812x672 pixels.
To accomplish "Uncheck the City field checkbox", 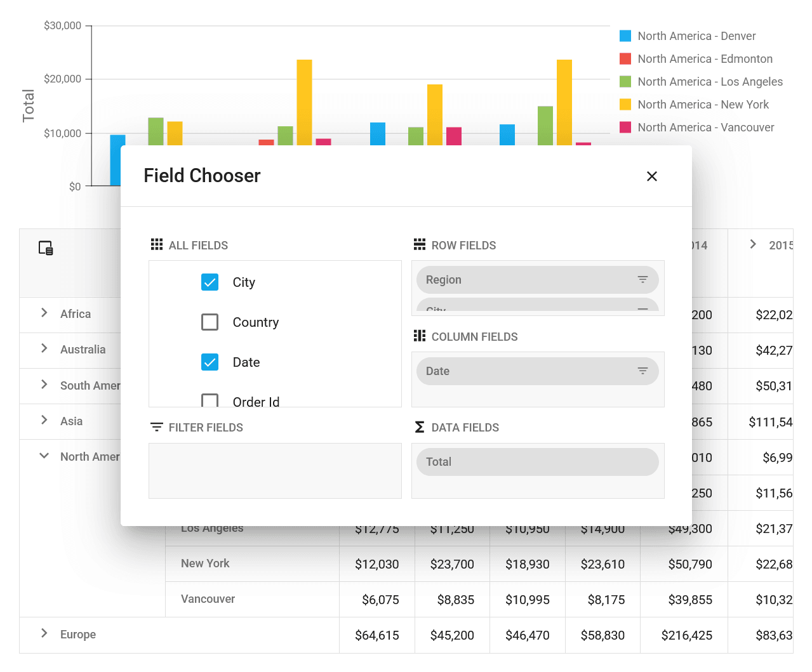I will tap(210, 282).
